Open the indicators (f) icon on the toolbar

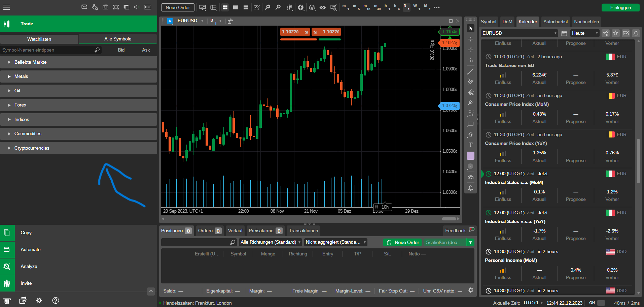coord(301,7)
